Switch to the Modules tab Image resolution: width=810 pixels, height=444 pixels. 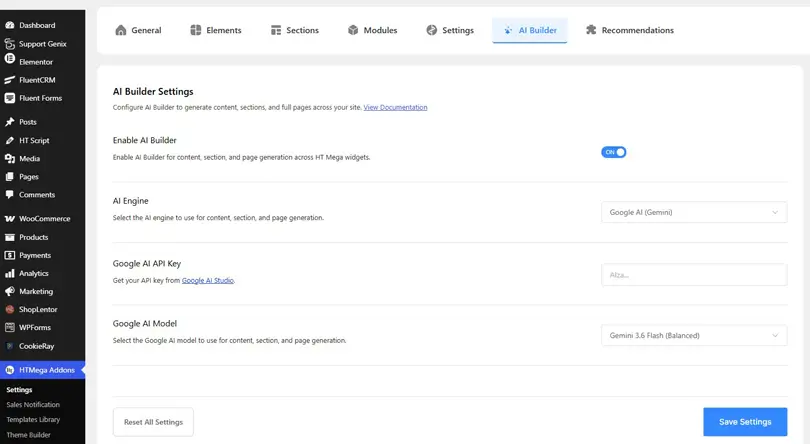(372, 30)
